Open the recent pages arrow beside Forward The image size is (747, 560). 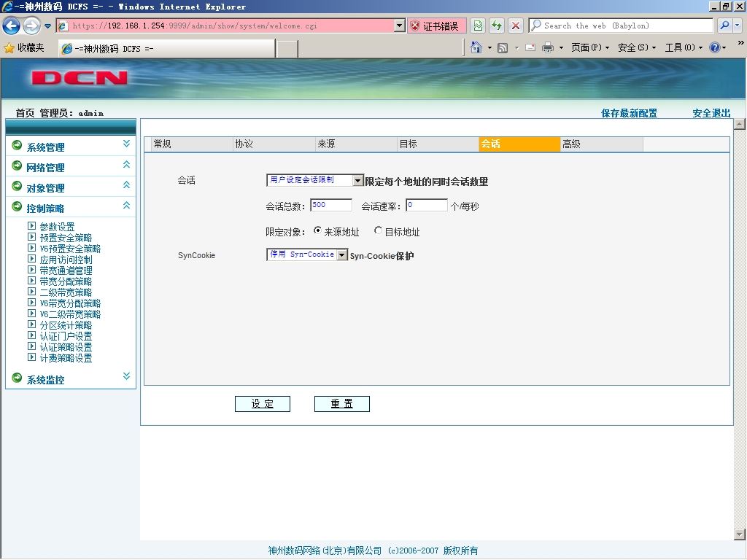click(47, 26)
